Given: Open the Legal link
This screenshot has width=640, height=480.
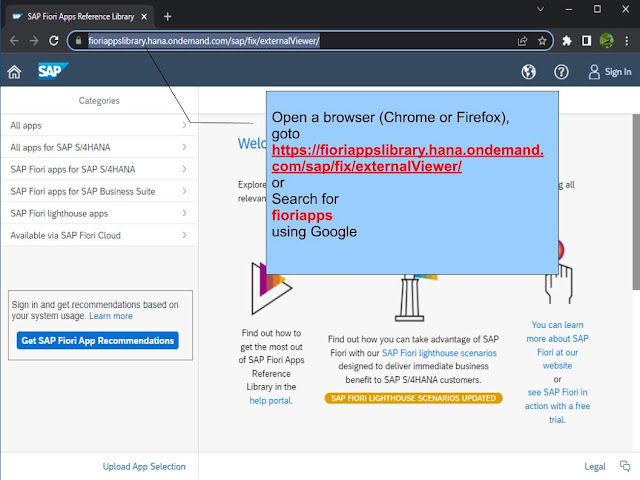Looking at the screenshot, I should [x=595, y=466].
